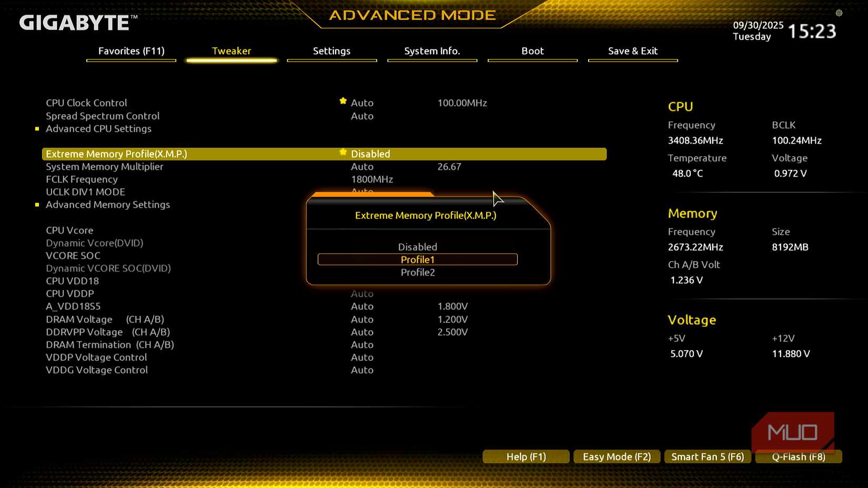Open the System Memory Multiplier Auto selector
This screenshot has height=488, width=868.
pyautogui.click(x=362, y=166)
